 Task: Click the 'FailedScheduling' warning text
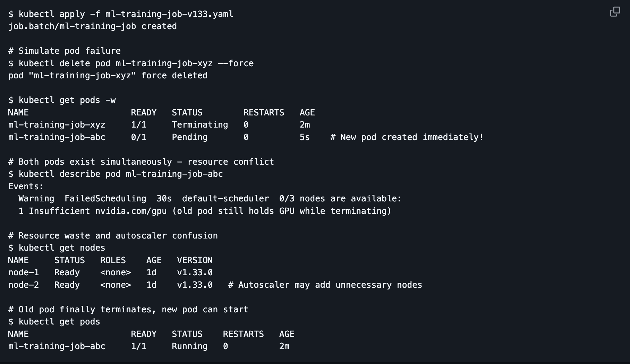click(105, 199)
